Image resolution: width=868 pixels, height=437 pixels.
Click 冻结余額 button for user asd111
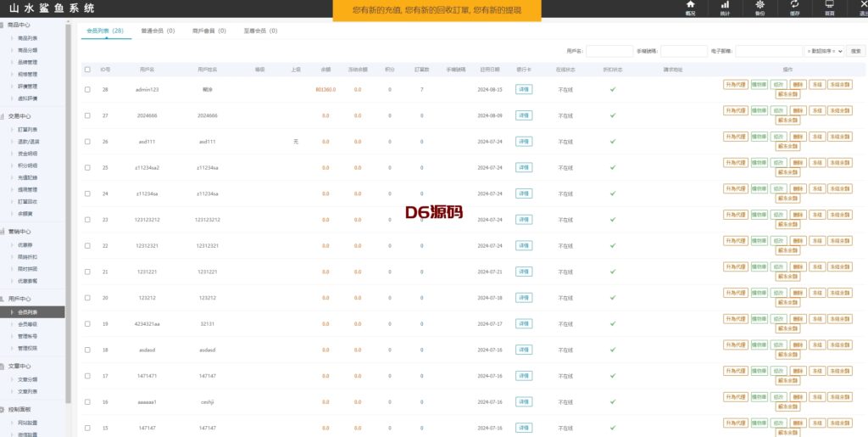click(840, 137)
